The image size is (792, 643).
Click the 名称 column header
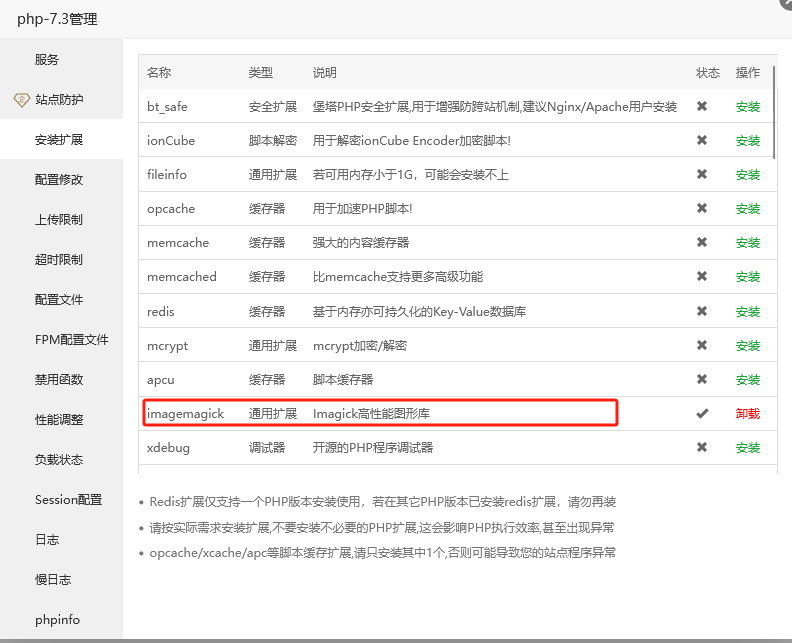159,73
